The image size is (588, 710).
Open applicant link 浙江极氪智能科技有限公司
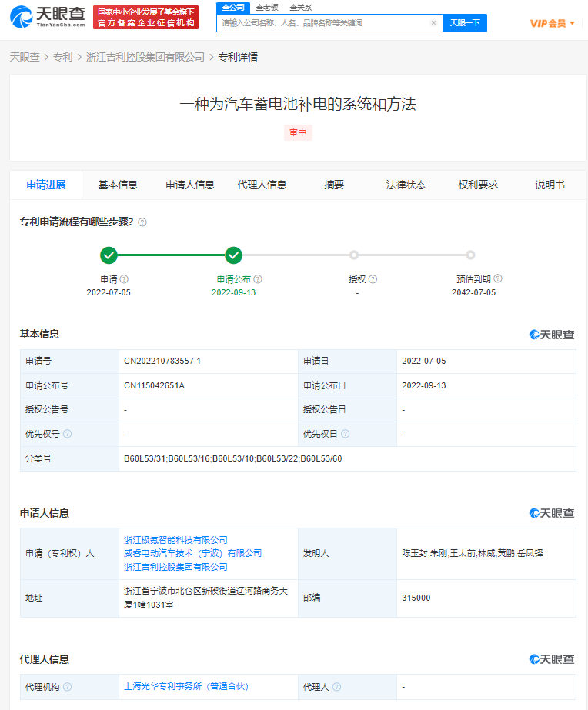[x=175, y=540]
